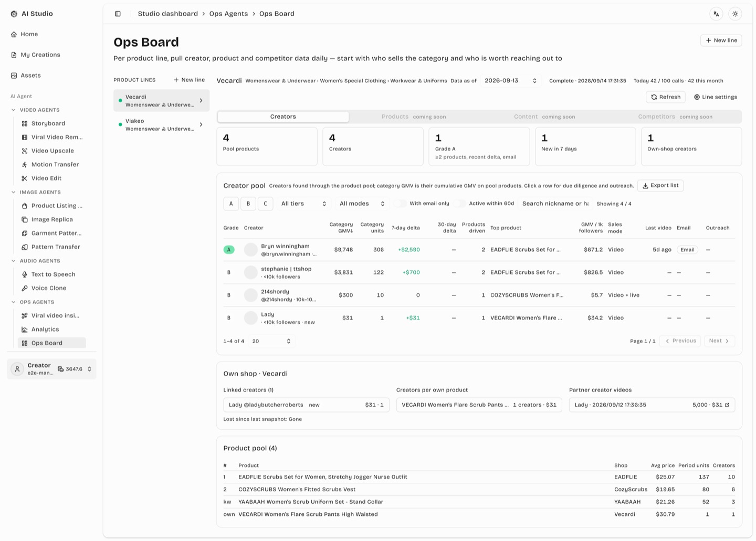Select the Vecardi product line
Viewport: 756px width, 541px height.
tap(161, 101)
